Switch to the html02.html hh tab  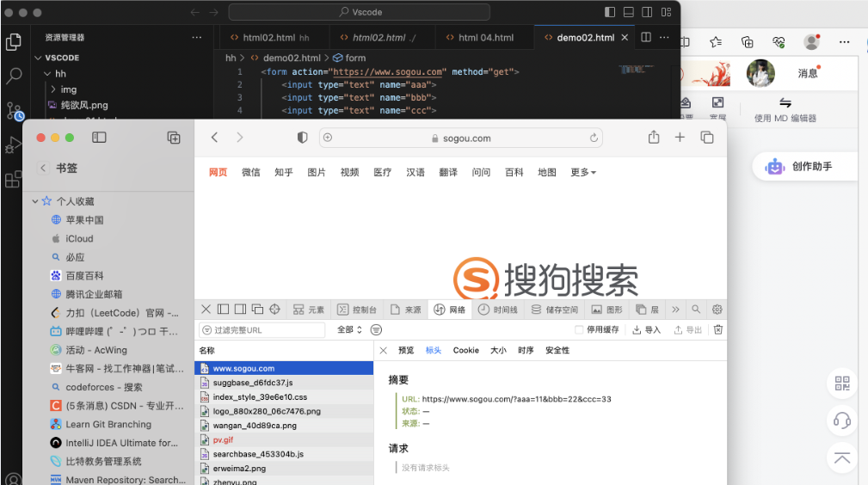(275, 38)
